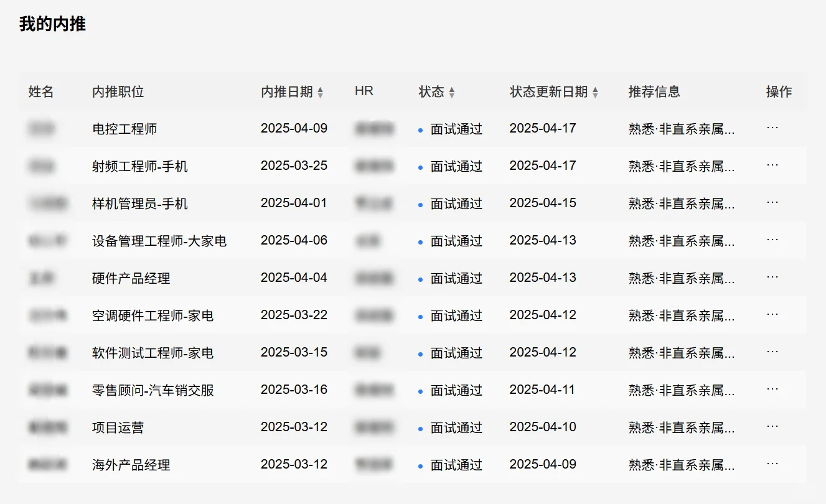Click the ellipsis icon on 项目运营 row
This screenshot has width=826, height=504.
[772, 427]
